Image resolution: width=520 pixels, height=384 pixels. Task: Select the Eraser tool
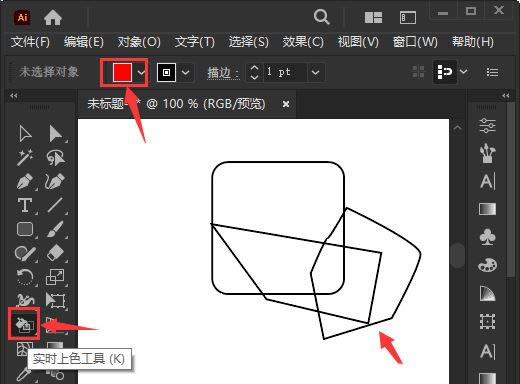point(55,253)
